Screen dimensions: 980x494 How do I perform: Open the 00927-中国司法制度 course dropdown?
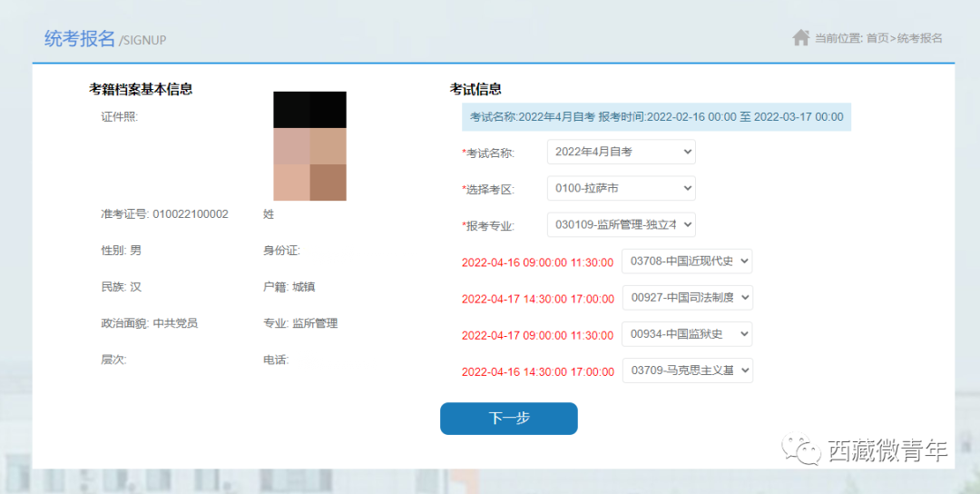(x=687, y=298)
